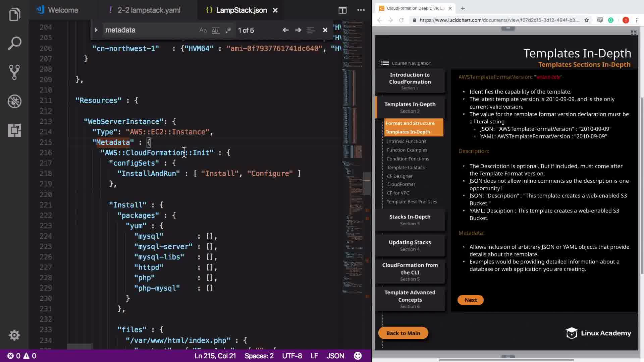Screen dimensions: 644x362
Task: Open the editor More Actions ellipsis menu
Action: coord(361,10)
